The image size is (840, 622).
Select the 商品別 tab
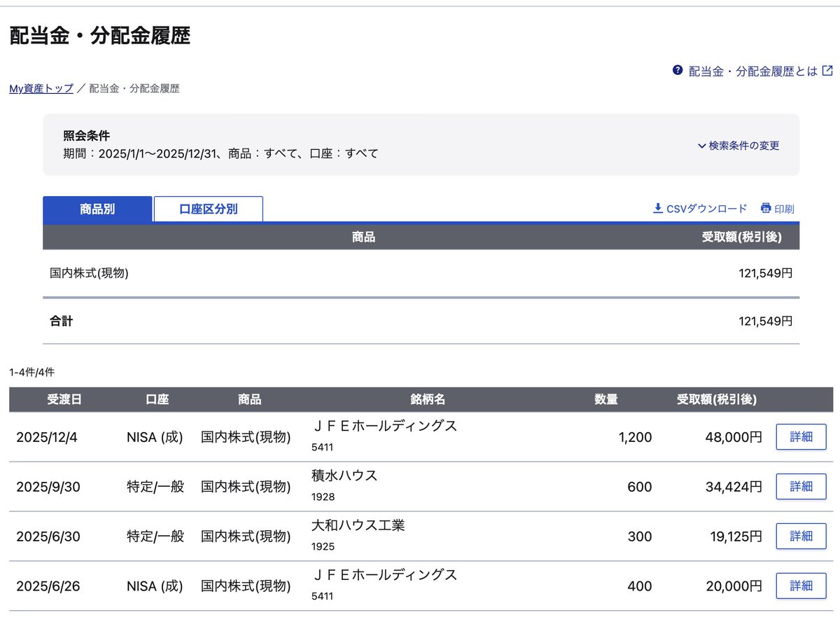[x=97, y=209]
